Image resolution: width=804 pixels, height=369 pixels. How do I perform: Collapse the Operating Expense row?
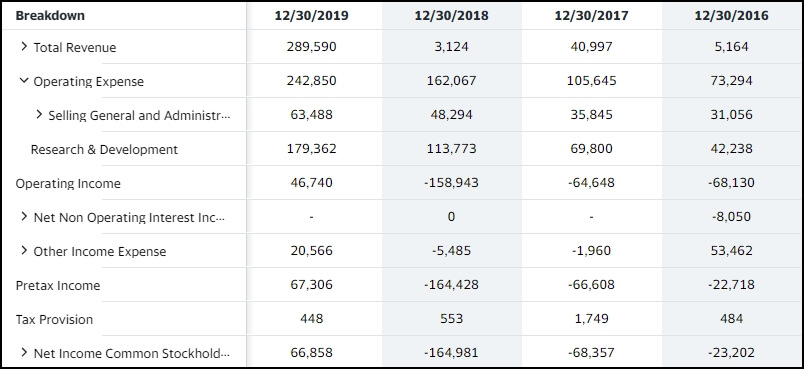tap(24, 80)
